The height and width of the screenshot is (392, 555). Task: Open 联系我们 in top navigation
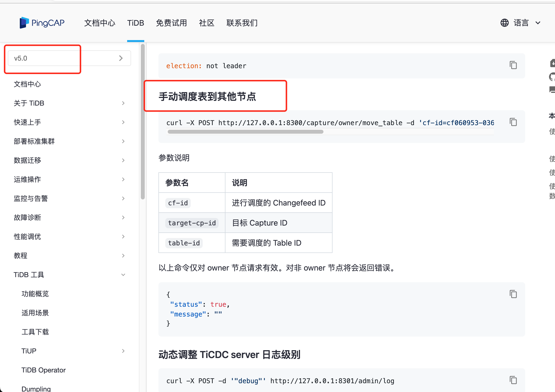coord(242,23)
